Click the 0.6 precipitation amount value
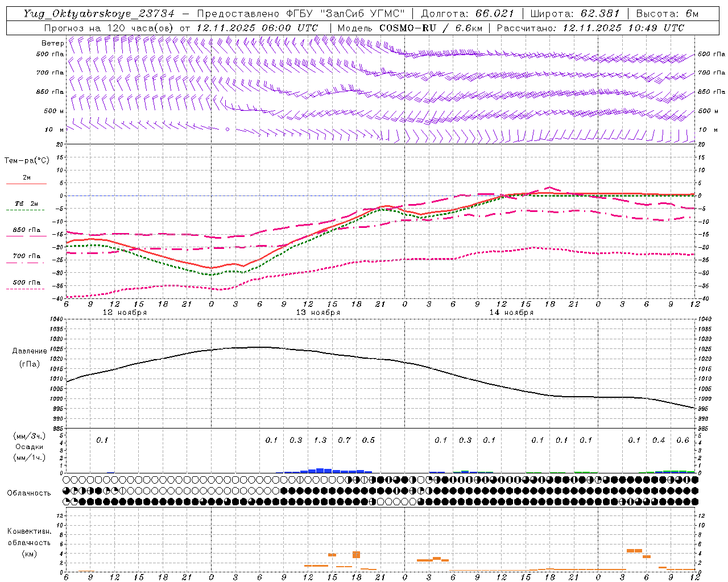This screenshot has width=728, height=582. (682, 440)
